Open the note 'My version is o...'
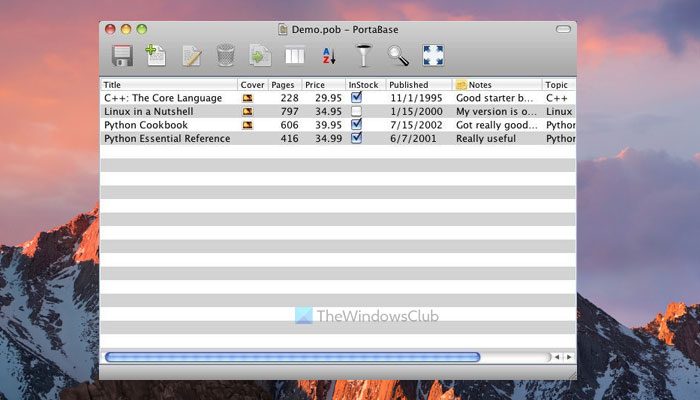The image size is (700, 400). tap(496, 112)
